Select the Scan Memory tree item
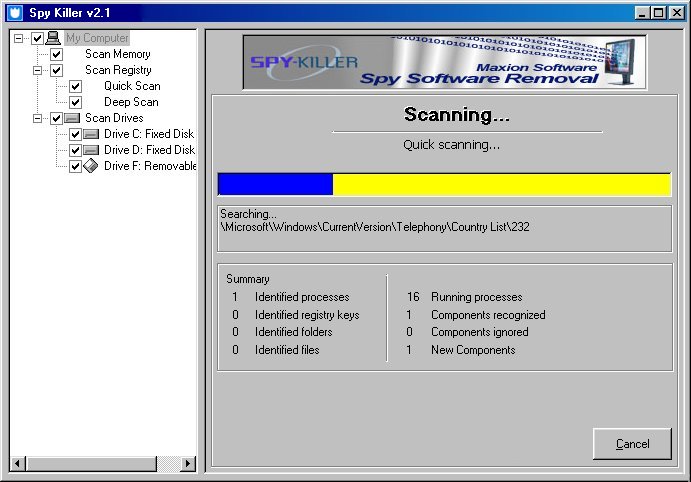691x482 pixels. click(118, 54)
